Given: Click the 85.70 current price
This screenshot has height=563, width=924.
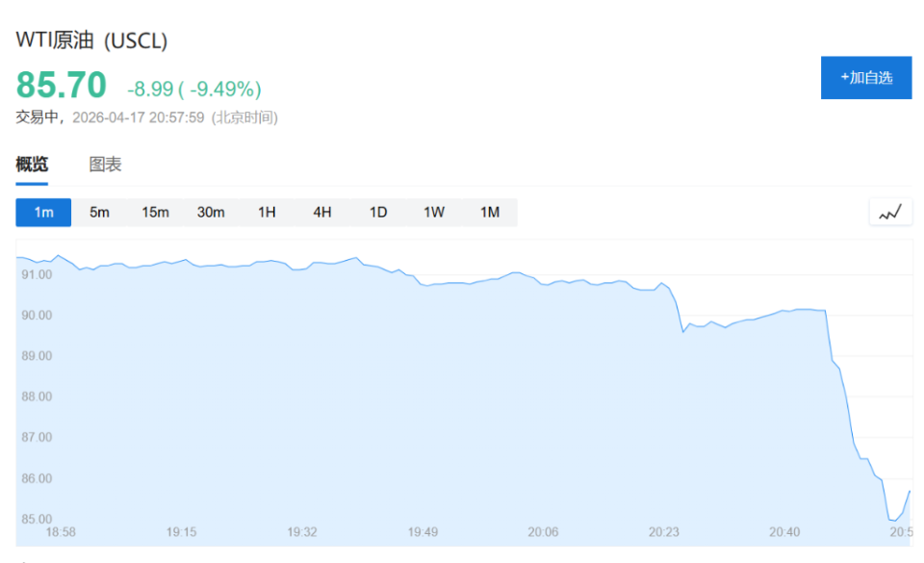Looking at the screenshot, I should tap(62, 86).
